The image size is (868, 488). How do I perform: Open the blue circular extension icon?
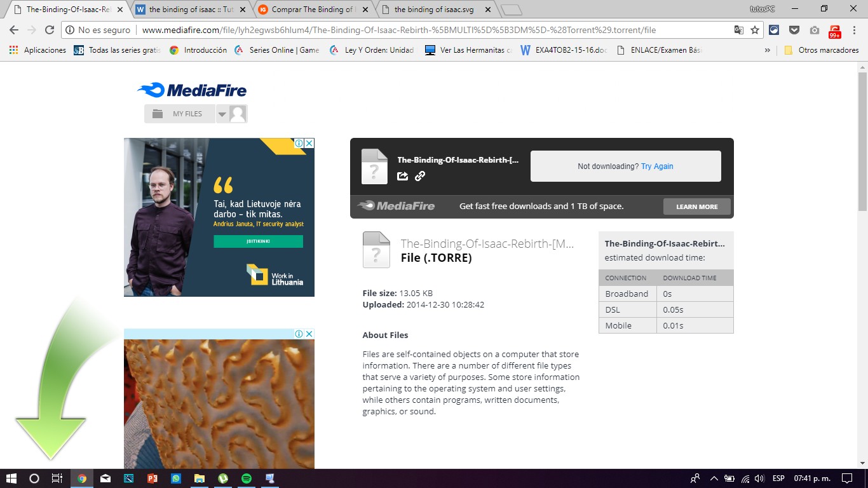click(774, 30)
